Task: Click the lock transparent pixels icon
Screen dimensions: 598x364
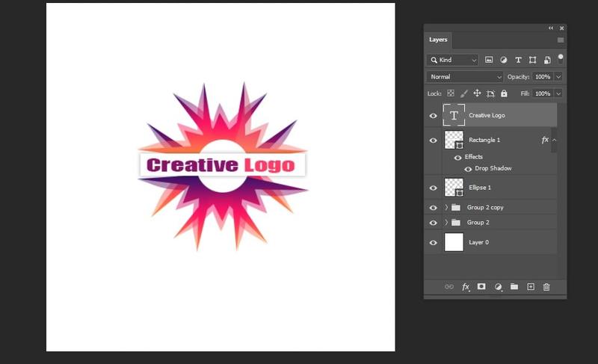Action: [451, 93]
